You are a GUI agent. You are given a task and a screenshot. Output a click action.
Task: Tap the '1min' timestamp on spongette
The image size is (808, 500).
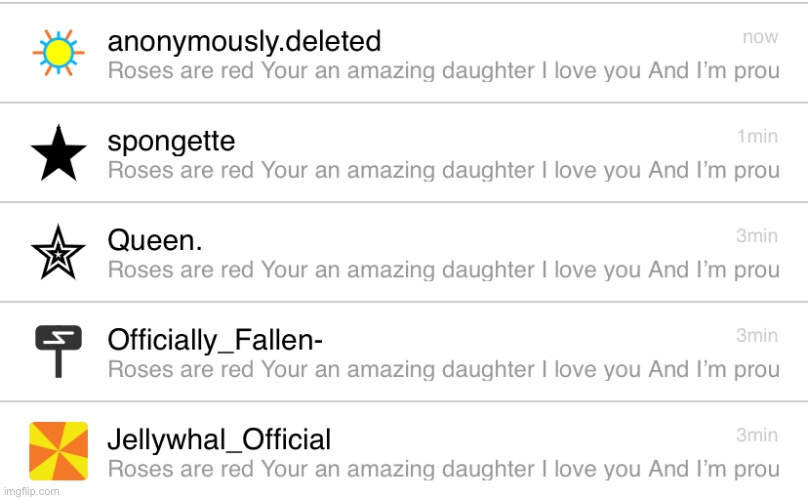(x=757, y=136)
